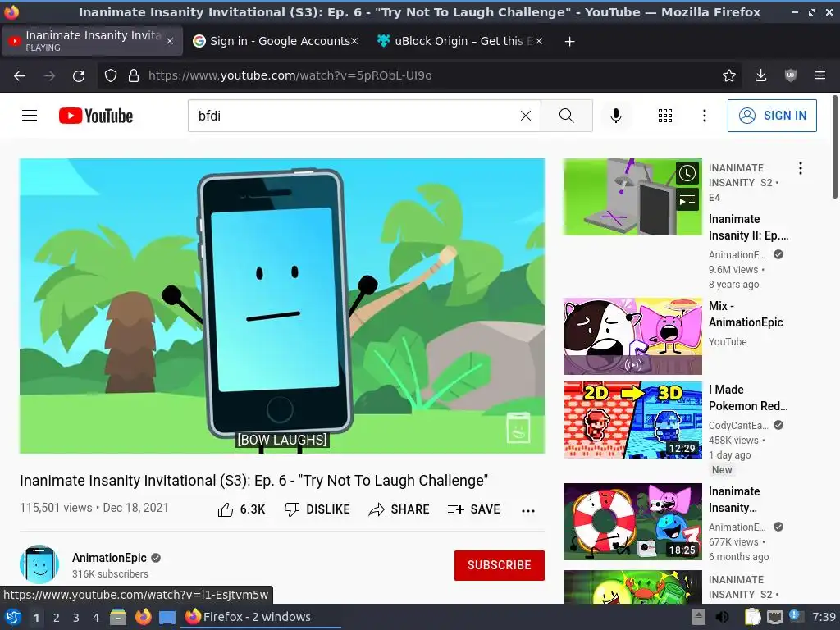Run search with magnifier button
The image size is (840, 630).
pos(566,116)
